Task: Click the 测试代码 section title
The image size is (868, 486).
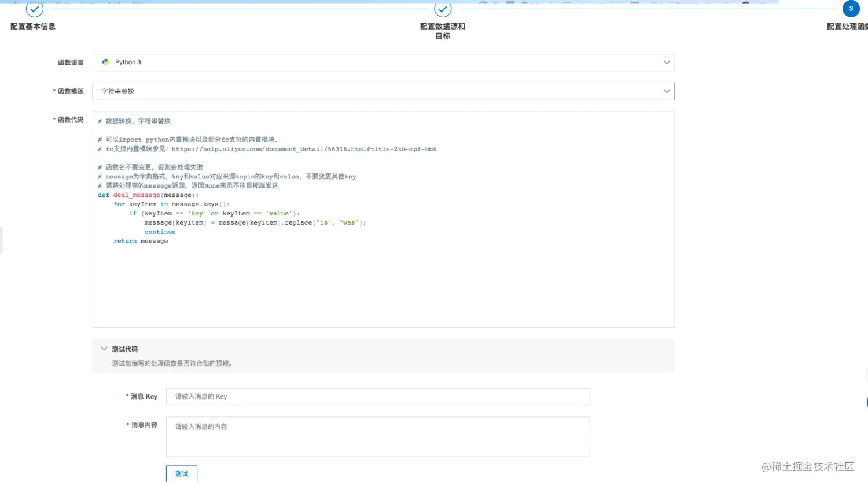Action: 125,349
